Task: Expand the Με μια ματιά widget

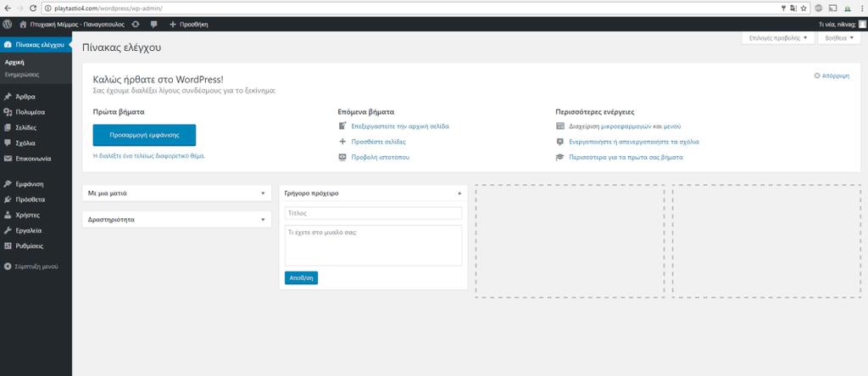Action: (x=263, y=194)
